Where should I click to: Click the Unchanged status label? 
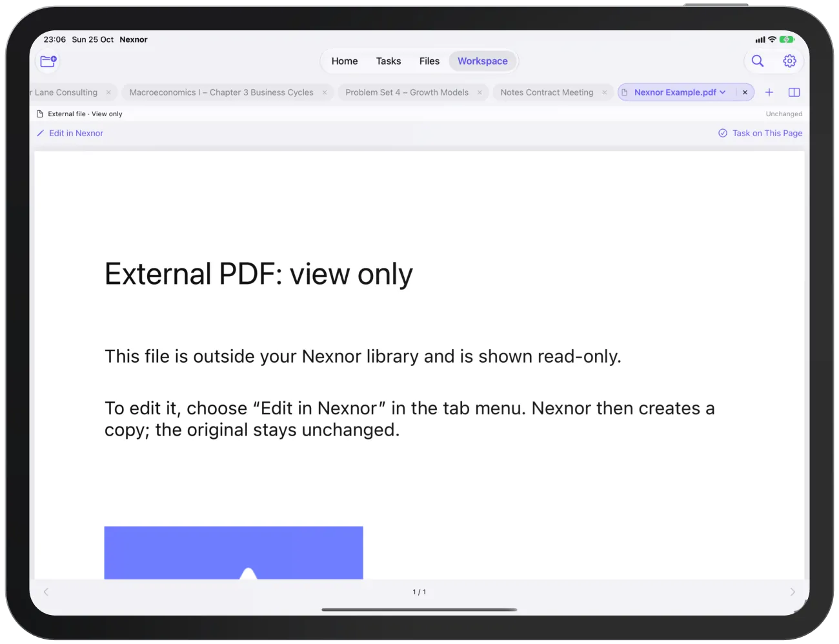(x=784, y=114)
